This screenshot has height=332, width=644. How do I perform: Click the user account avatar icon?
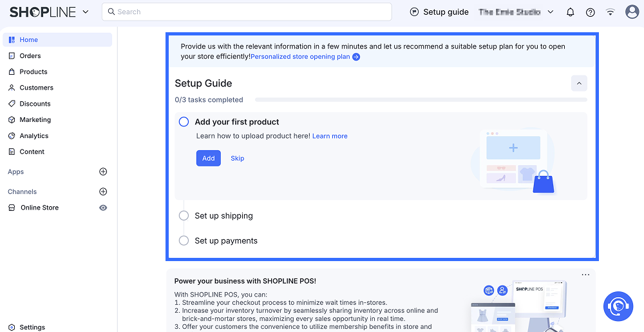point(632,12)
